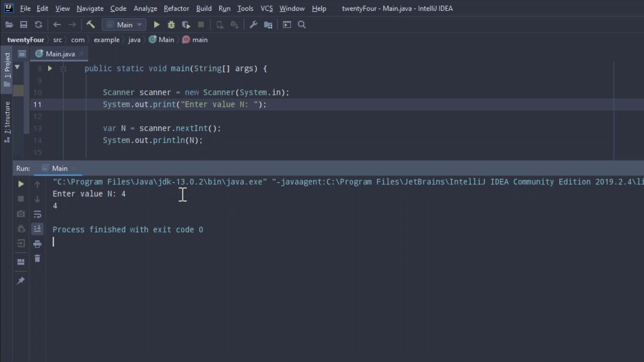Open Run Anything console icon
Image resolution: width=644 pixels, height=362 pixels.
[287, 25]
